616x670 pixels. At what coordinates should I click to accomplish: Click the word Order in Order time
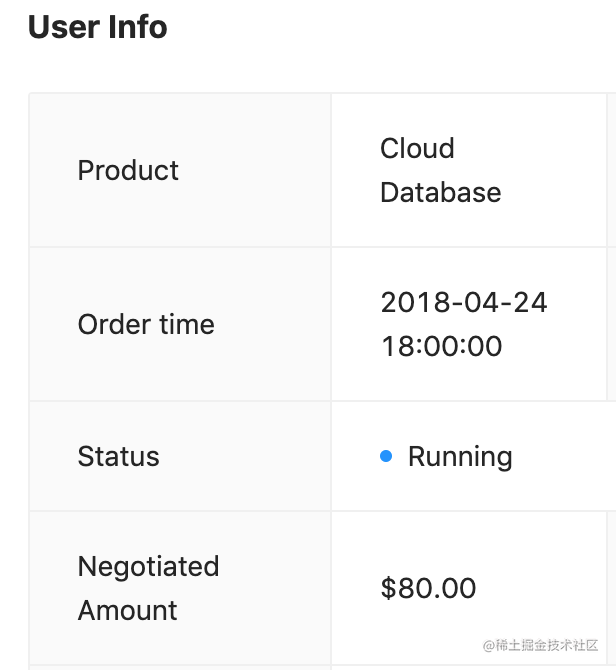tap(108, 324)
